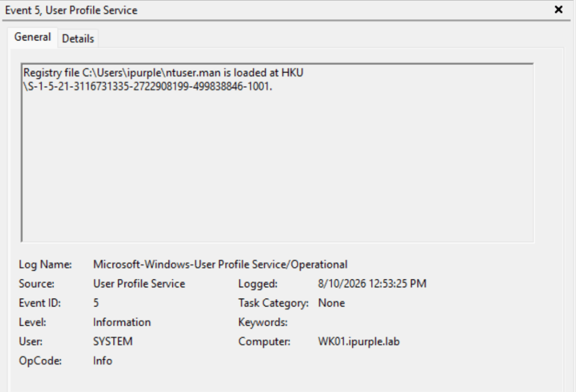Click the Level value Information
Image resolution: width=576 pixels, height=392 pixels.
pyautogui.click(x=122, y=322)
